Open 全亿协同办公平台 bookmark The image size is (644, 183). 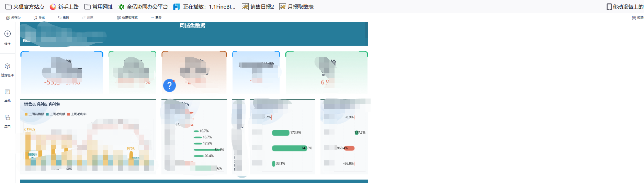click(x=143, y=7)
